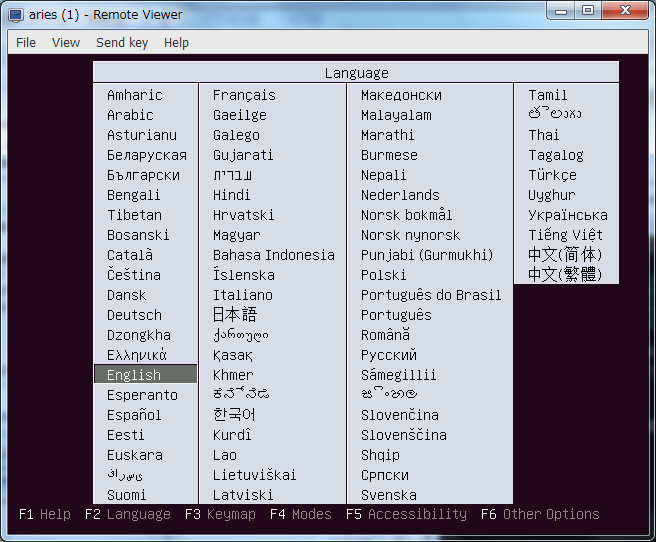Select Bahasa Indonesia language
Screen dimensions: 656x542
pyautogui.click(x=274, y=255)
